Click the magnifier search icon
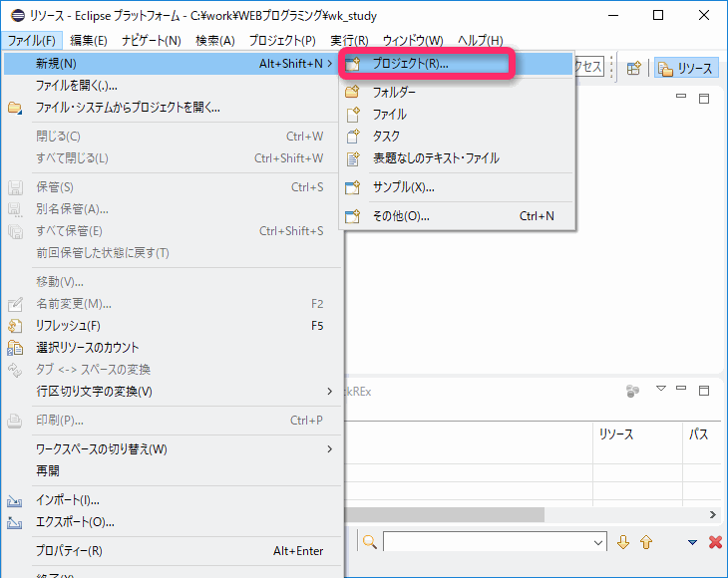 [x=370, y=541]
